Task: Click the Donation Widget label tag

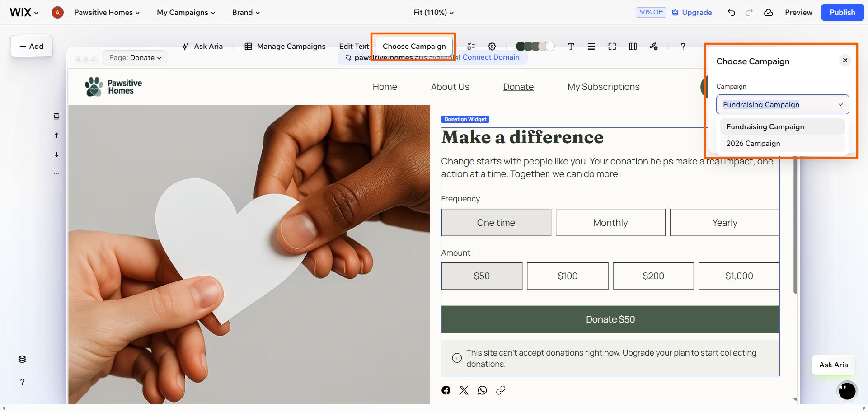Action: [x=465, y=119]
